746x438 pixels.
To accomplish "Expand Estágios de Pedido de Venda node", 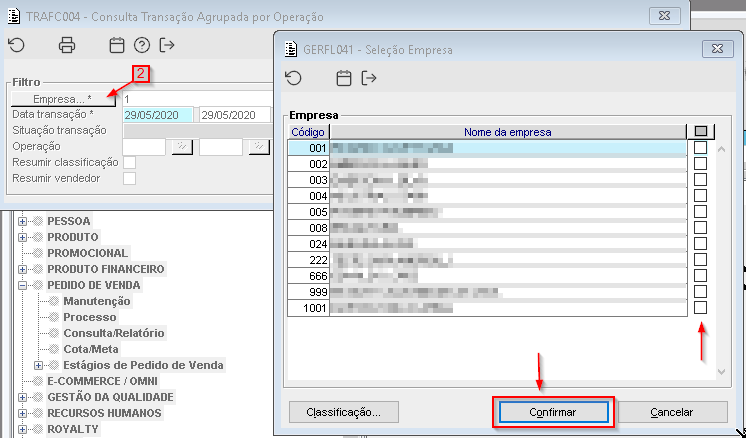I will tap(39, 365).
